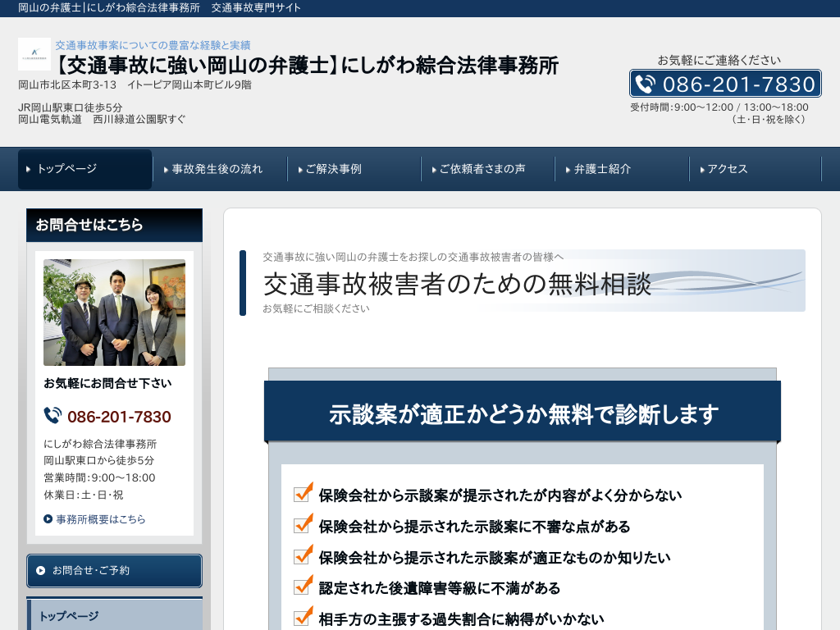Click the orange checkmark beside 後遺障害等級に不満がある

coord(304,586)
